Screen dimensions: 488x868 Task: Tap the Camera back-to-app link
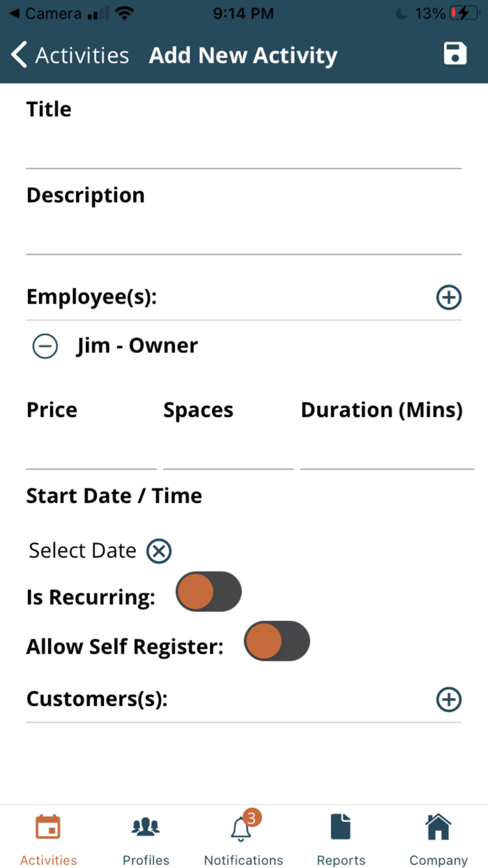[x=45, y=13]
